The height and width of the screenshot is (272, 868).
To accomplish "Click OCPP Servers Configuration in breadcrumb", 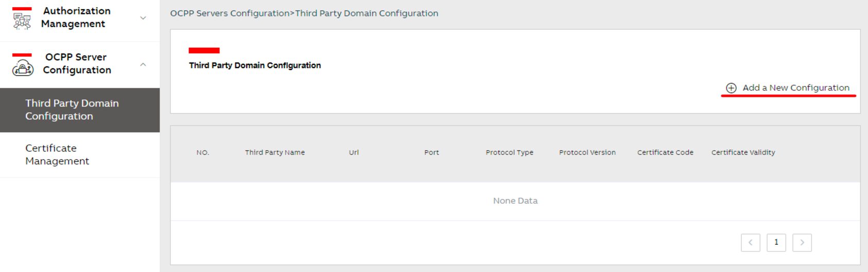I will [x=230, y=13].
